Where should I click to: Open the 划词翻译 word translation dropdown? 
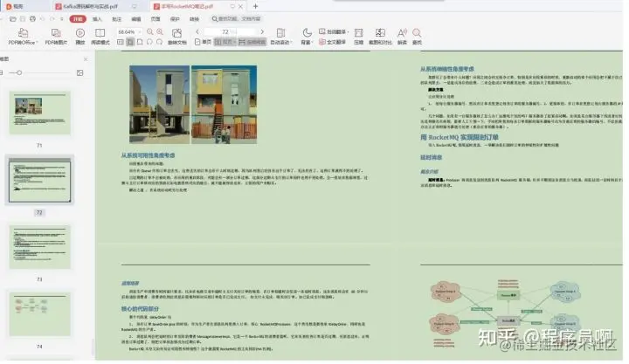pyautogui.click(x=334, y=31)
